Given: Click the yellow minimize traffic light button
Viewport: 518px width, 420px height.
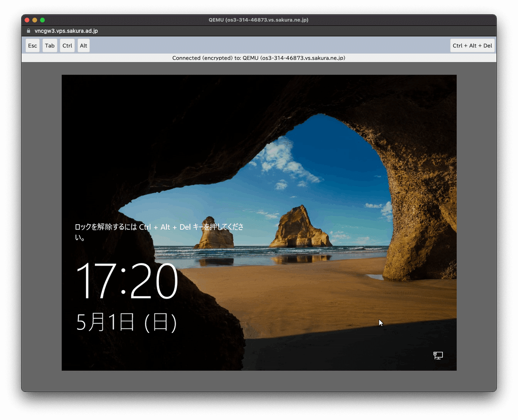Looking at the screenshot, I should coord(34,20).
